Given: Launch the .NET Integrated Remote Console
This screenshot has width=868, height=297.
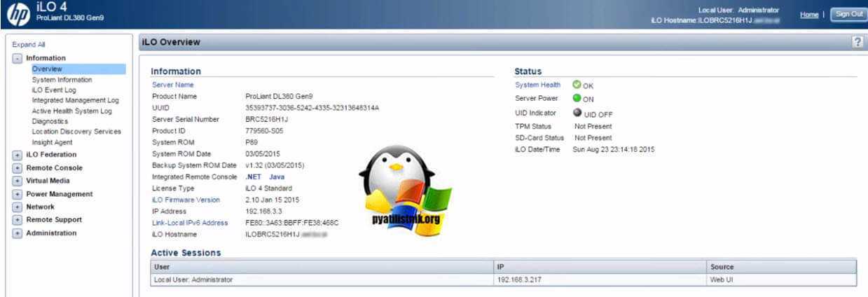Looking at the screenshot, I should tap(253, 177).
